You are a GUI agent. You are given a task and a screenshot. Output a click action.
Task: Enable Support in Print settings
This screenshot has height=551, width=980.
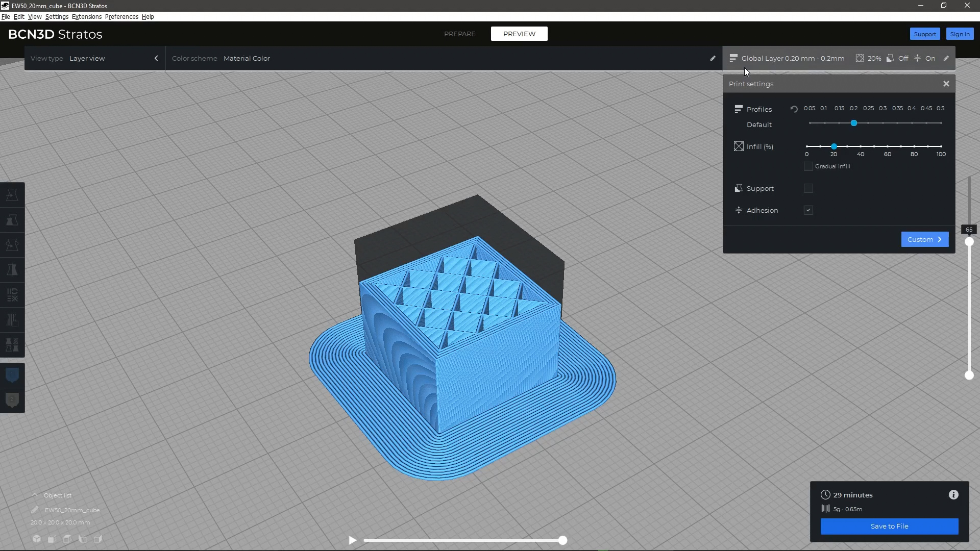(808, 188)
